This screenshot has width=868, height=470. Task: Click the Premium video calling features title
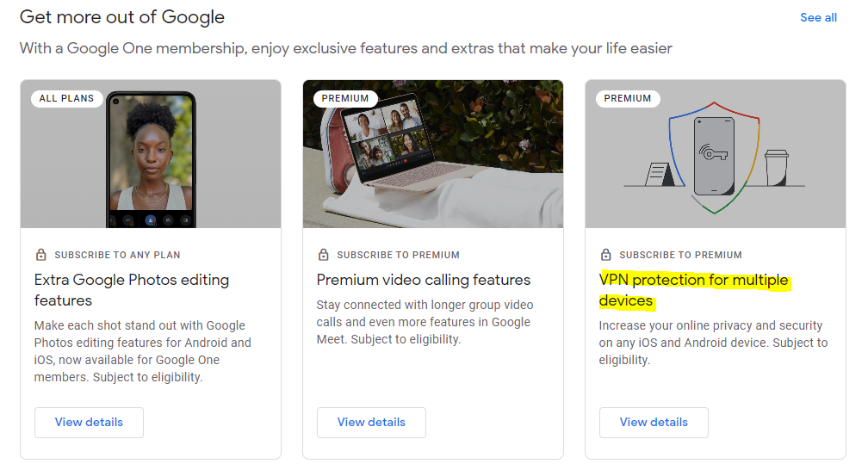[424, 280]
